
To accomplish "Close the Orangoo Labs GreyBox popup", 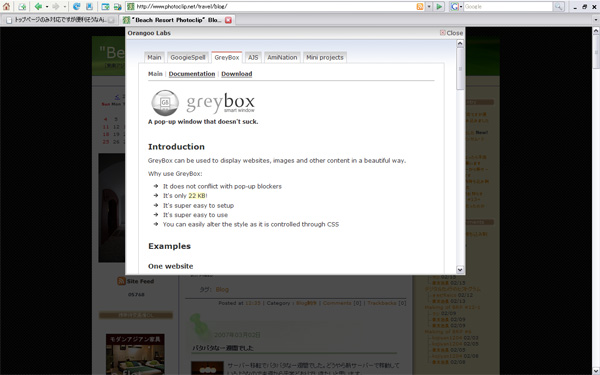I will 452,33.
